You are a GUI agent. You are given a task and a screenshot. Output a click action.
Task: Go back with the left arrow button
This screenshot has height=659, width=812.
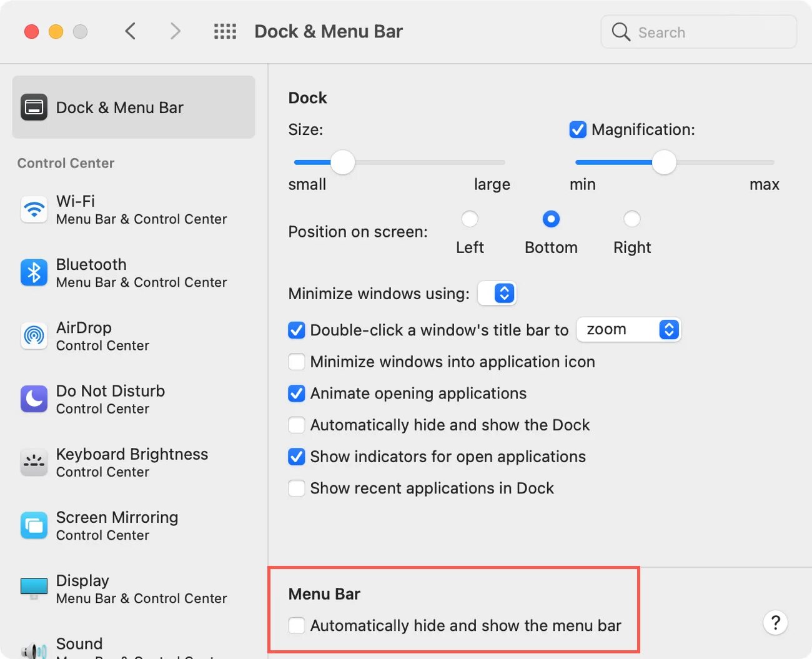tap(131, 31)
